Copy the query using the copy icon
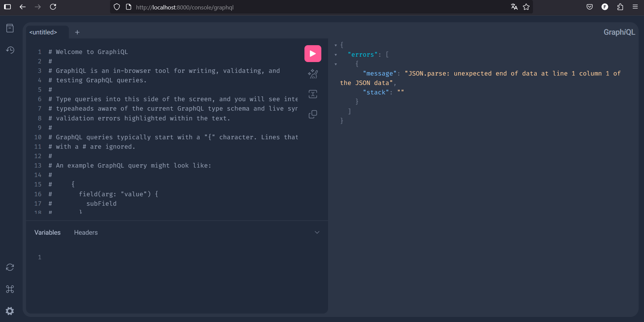 [313, 114]
